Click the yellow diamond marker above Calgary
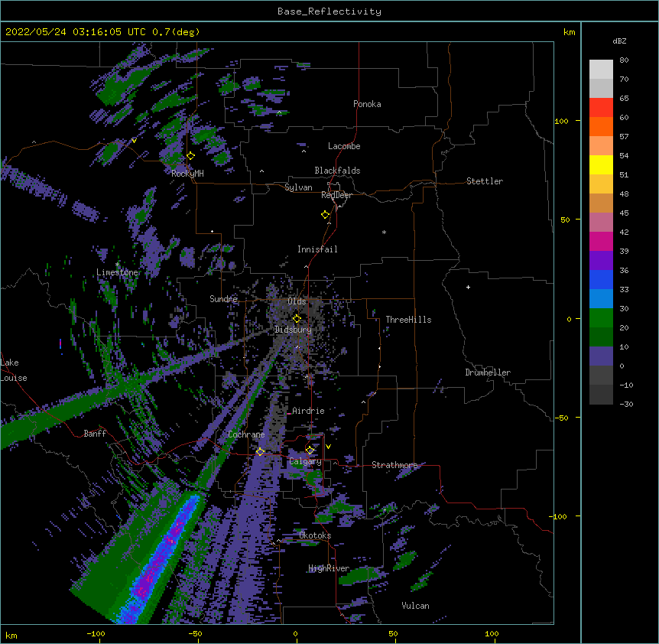The width and height of the screenshot is (659, 644). coord(310,450)
